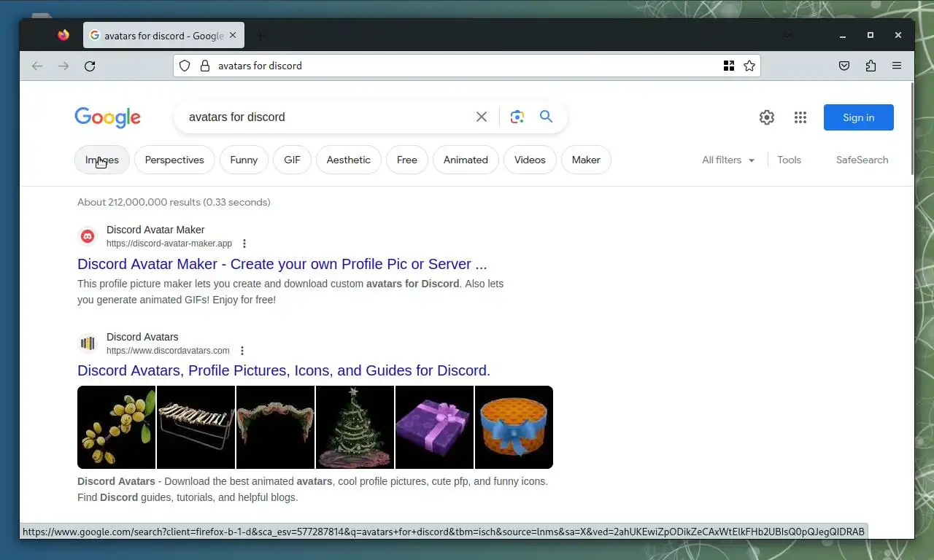Screen dimensions: 934x560
Task: Go back to previous page
Action: coord(37,66)
